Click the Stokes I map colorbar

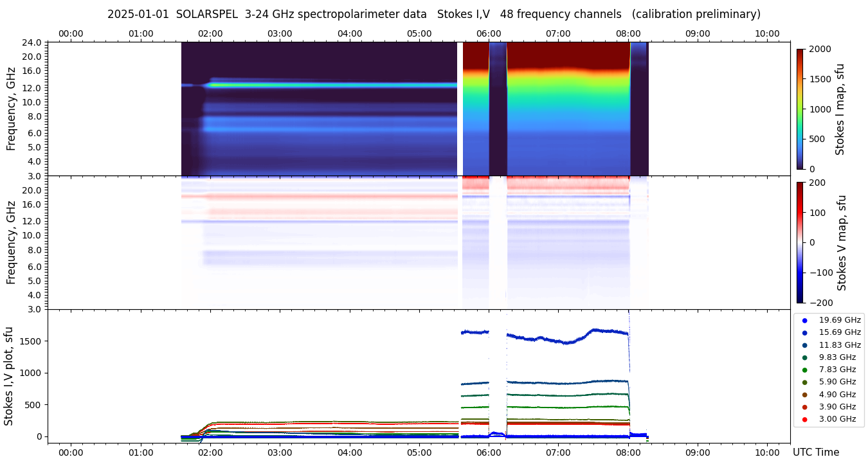[x=800, y=109]
